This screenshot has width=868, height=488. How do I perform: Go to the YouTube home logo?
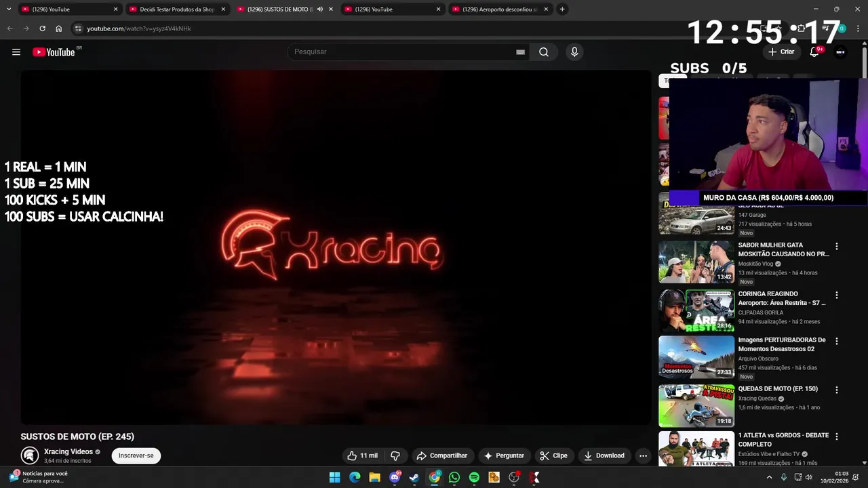click(54, 52)
